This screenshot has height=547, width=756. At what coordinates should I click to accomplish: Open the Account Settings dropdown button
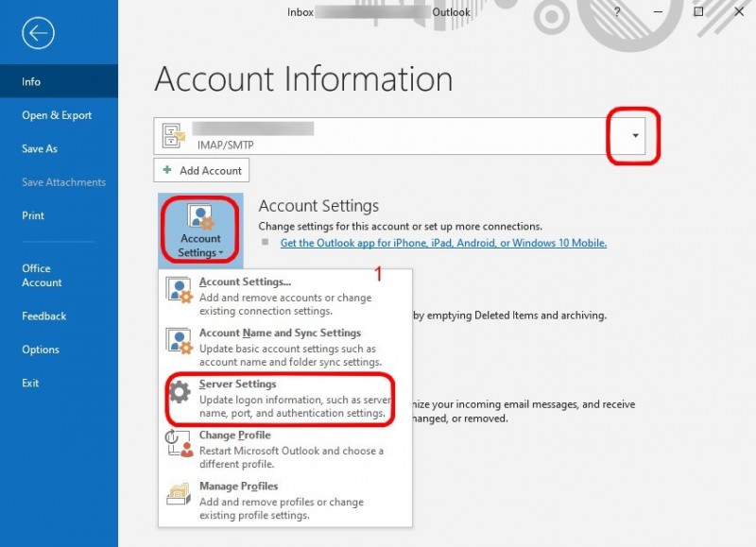click(x=200, y=230)
